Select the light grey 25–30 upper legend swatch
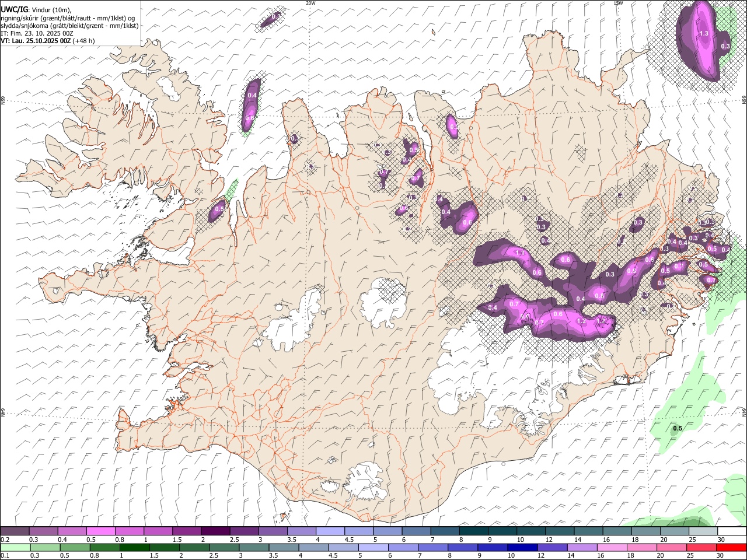 point(703,531)
